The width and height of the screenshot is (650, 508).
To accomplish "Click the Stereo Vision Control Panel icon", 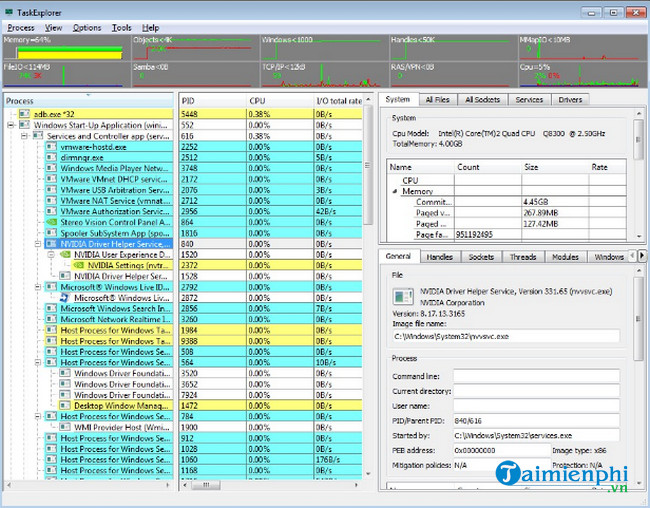I will (x=51, y=220).
